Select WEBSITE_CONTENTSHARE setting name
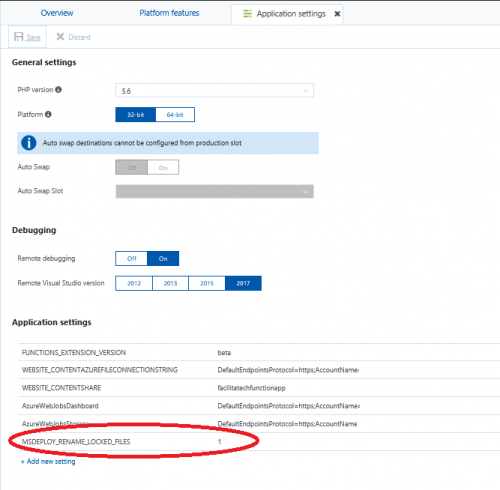500x490 pixels. coord(61,388)
